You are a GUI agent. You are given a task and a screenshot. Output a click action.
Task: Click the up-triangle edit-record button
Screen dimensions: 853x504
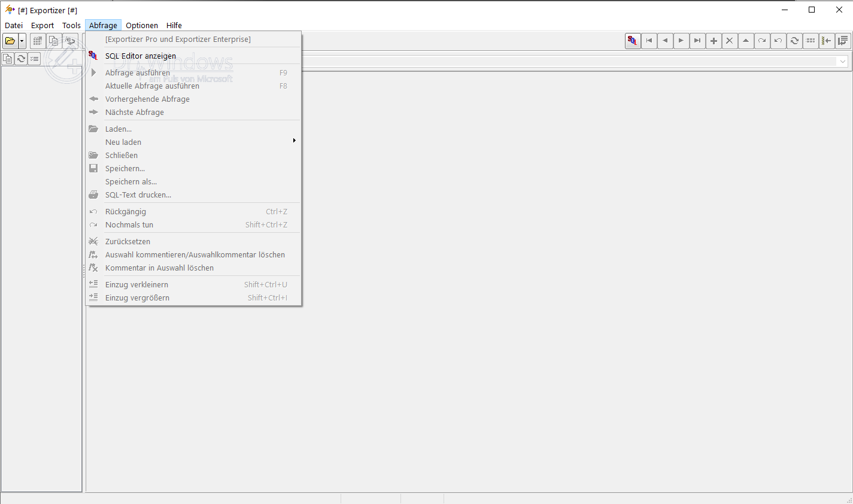pyautogui.click(x=746, y=41)
